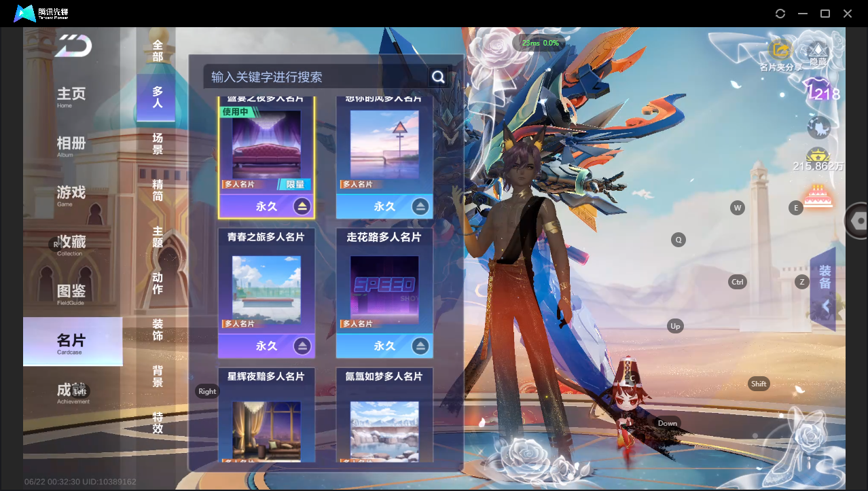Screen dimensions: 868x491
Task: Click the Ctrl key overlay button
Action: [738, 282]
